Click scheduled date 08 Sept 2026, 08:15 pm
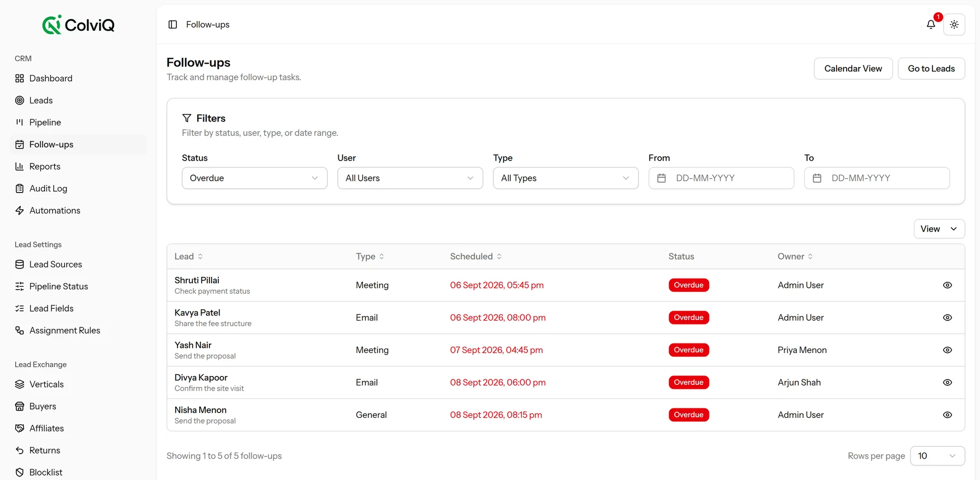 pos(496,415)
